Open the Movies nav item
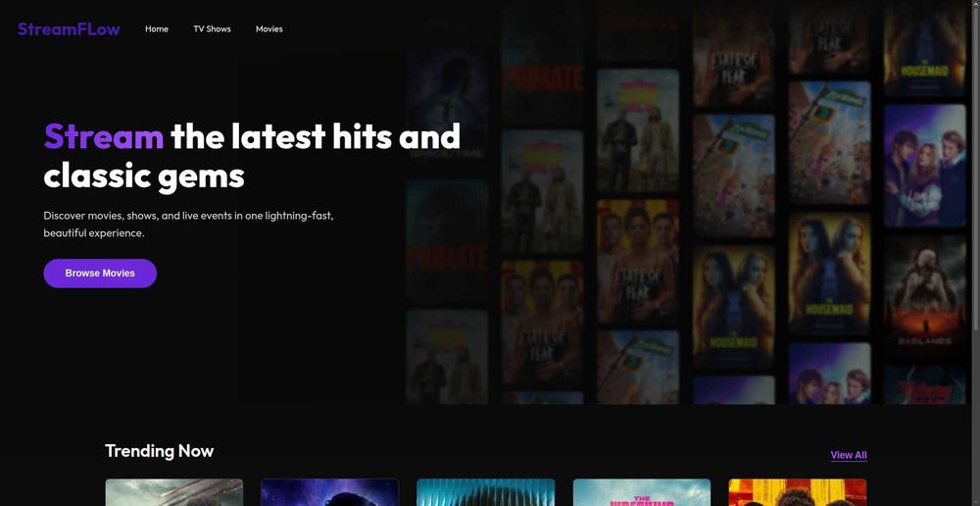The height and width of the screenshot is (506, 980). [269, 28]
